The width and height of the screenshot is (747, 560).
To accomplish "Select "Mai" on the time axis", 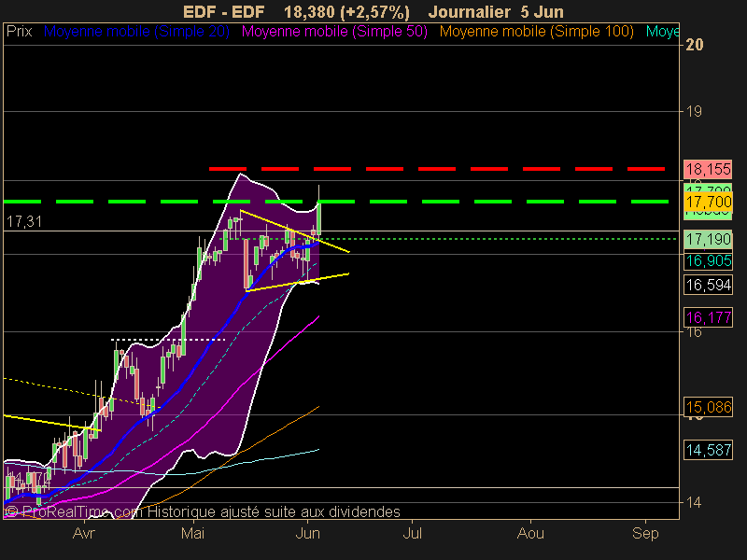I will (x=193, y=533).
